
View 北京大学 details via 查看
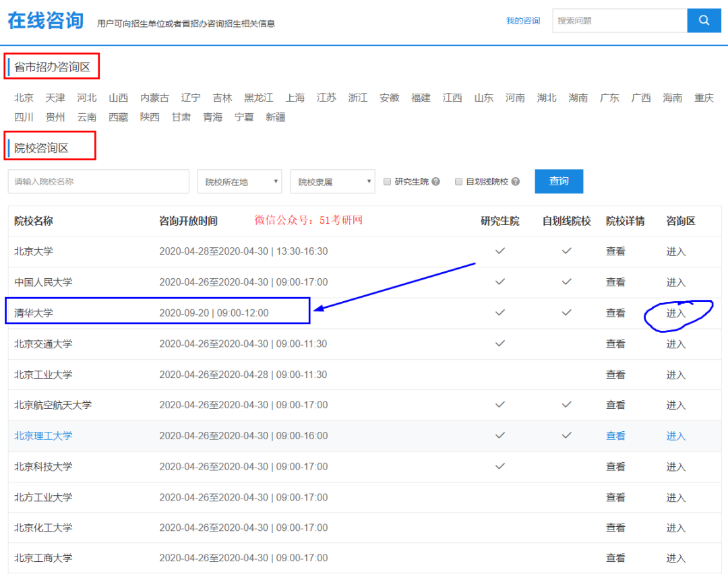[x=615, y=251]
